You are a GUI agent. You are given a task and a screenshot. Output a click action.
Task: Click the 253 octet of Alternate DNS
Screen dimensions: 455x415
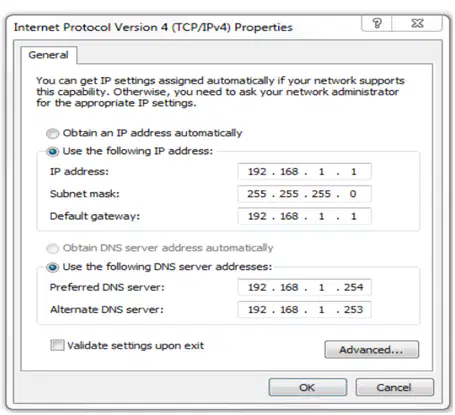click(353, 309)
